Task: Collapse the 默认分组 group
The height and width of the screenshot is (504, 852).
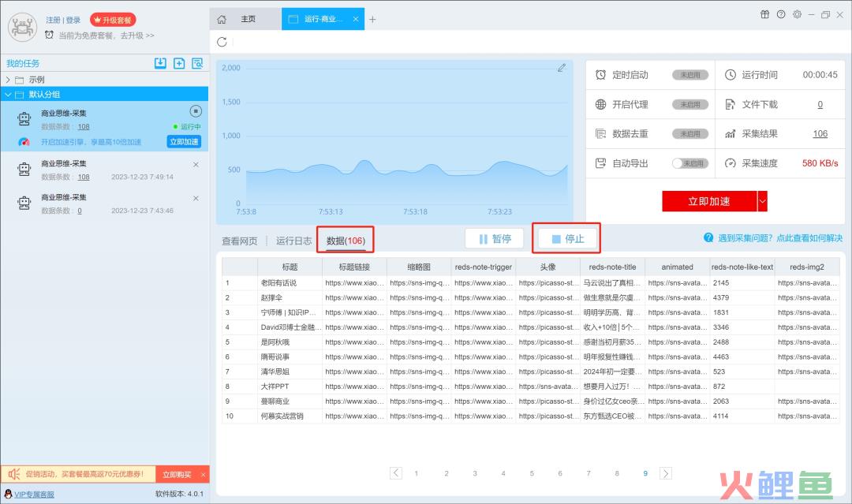Action: [8, 95]
